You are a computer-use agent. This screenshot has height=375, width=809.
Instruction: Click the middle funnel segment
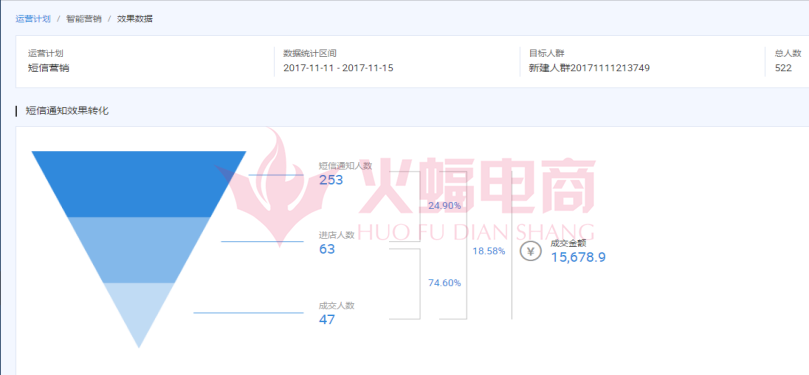tap(139, 250)
